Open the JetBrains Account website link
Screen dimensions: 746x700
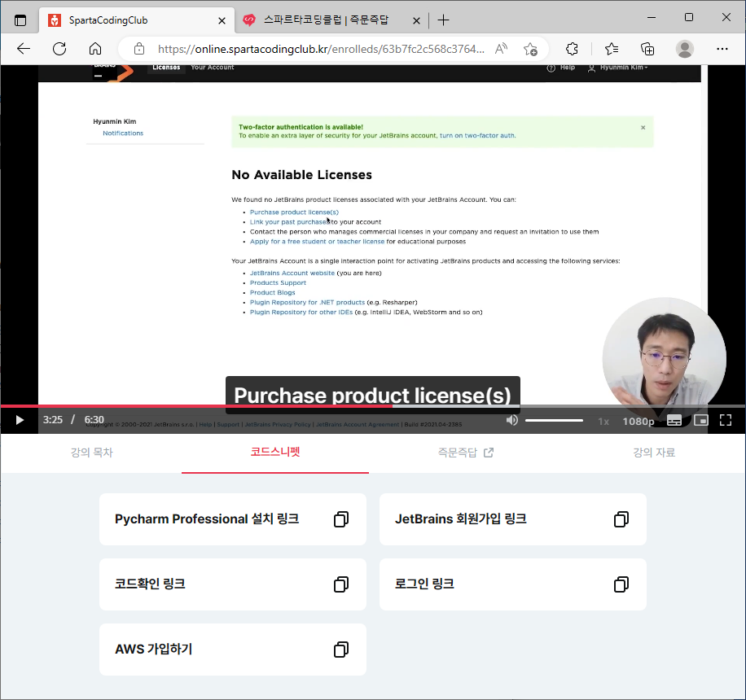tap(292, 273)
